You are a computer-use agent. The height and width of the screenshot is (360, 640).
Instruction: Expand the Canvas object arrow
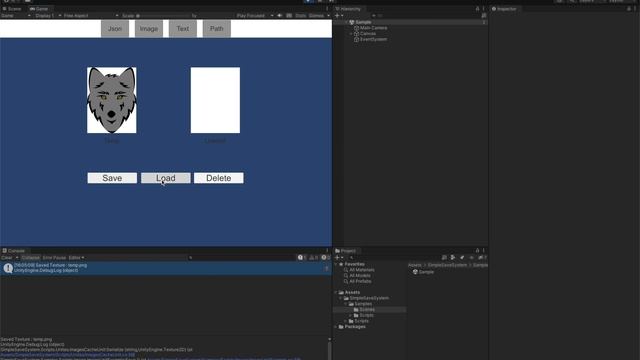[x=351, y=33]
